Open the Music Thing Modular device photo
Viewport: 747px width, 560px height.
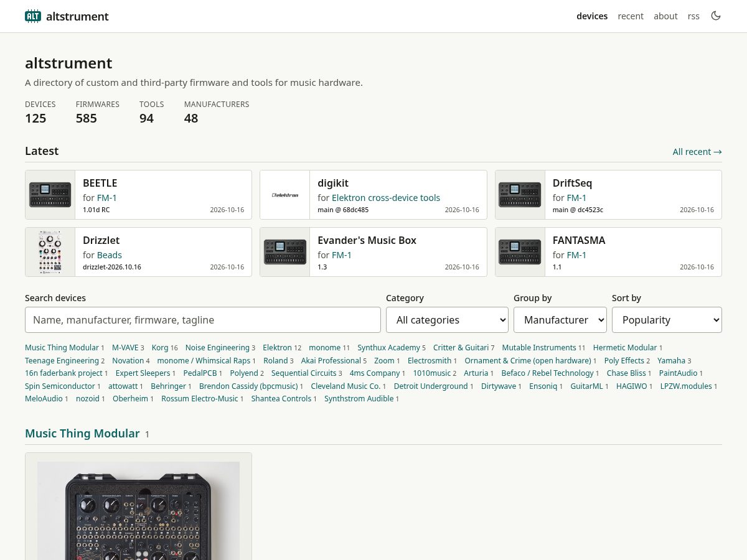pyautogui.click(x=138, y=510)
